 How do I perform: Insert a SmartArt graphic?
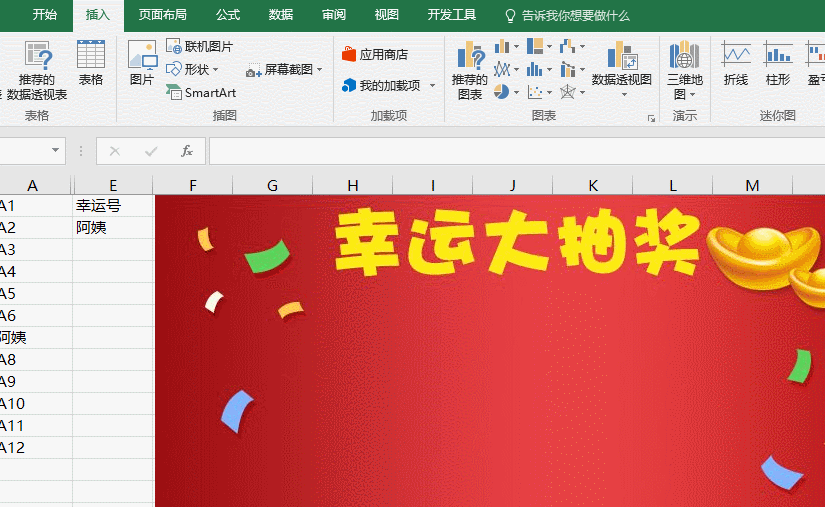tap(201, 93)
